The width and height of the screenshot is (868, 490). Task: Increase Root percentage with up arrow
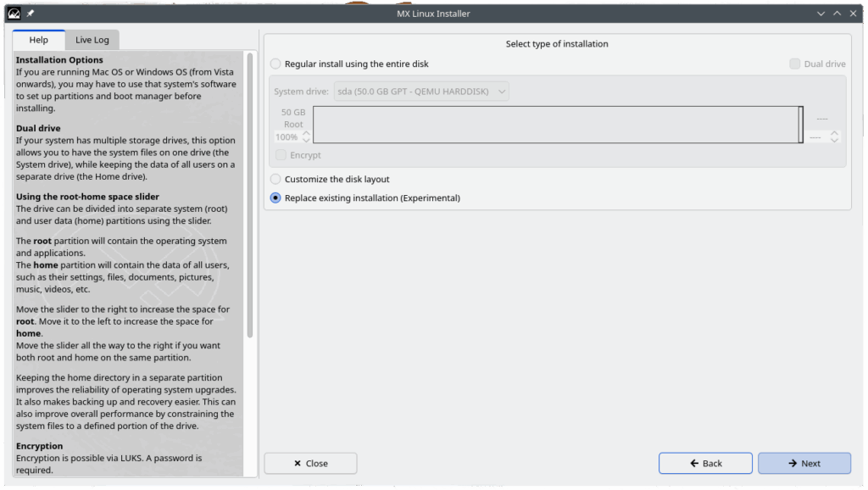tap(306, 133)
